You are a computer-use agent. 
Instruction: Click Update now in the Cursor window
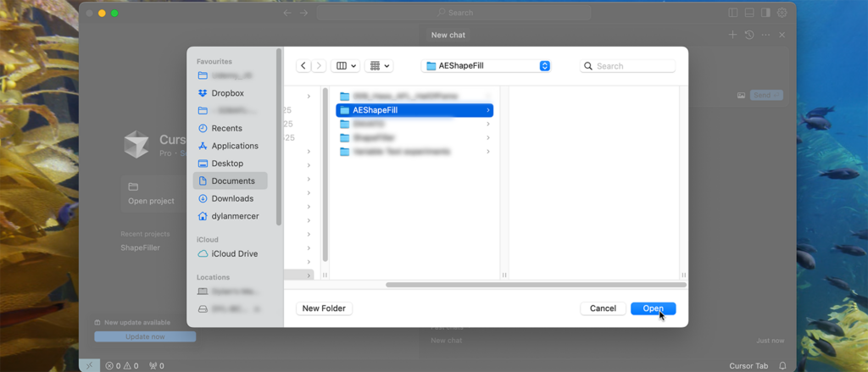pos(145,336)
